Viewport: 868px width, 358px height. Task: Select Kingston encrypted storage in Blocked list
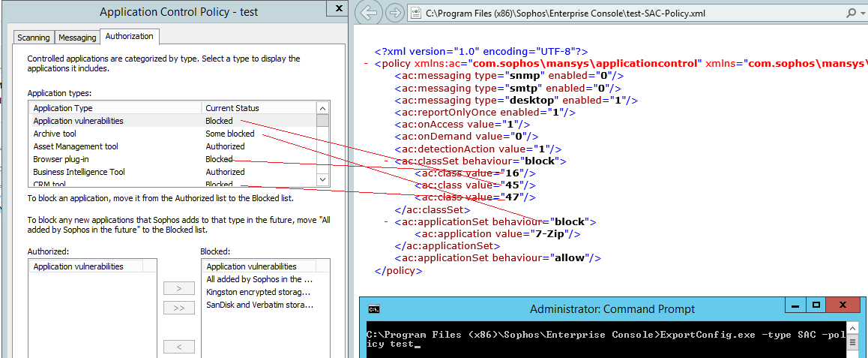258,292
